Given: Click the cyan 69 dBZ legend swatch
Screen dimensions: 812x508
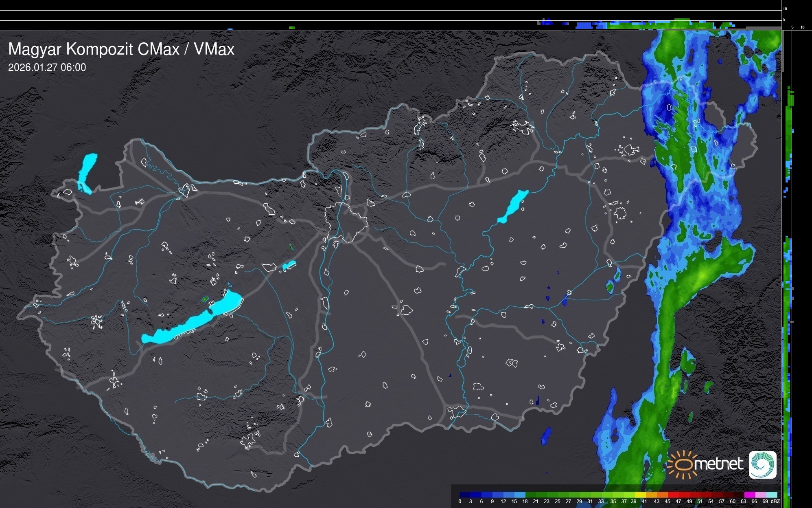Looking at the screenshot, I should point(772,495).
